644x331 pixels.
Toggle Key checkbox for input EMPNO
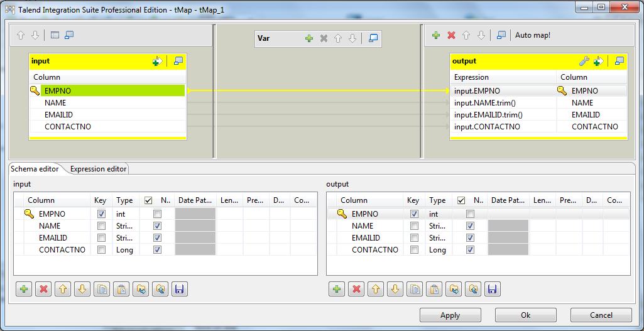(x=101, y=214)
